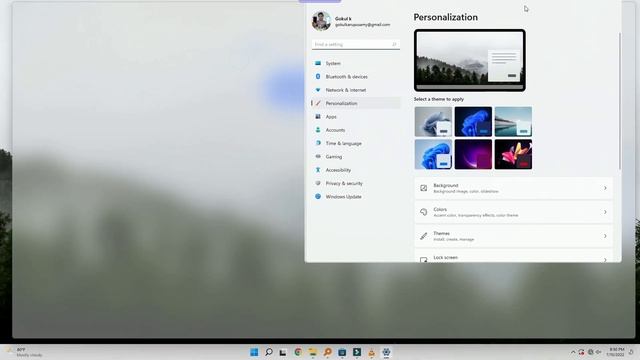Open the orange magnifier app on taskbar
Image resolution: width=640 pixels, height=360 pixels.
(x=327, y=352)
